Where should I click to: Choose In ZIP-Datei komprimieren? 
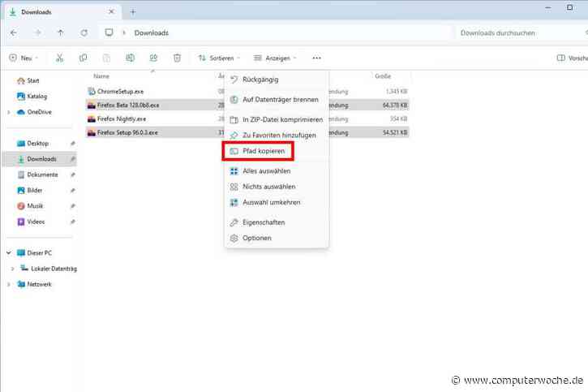point(277,119)
